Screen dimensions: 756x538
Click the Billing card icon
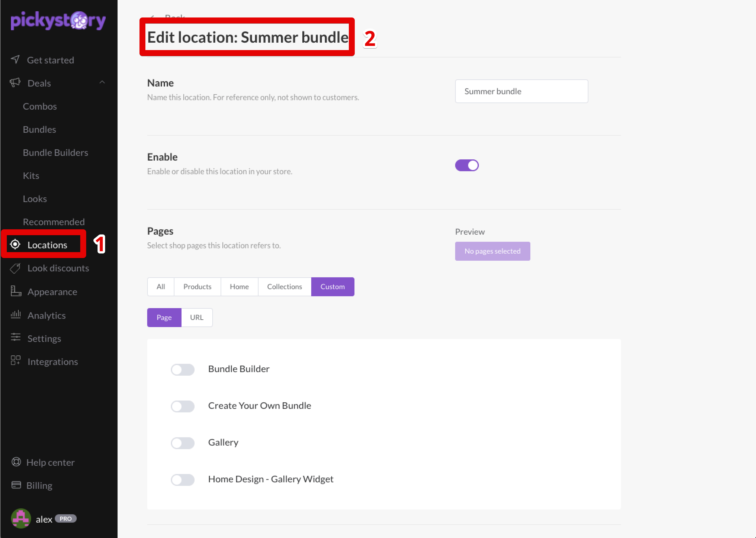coord(16,485)
